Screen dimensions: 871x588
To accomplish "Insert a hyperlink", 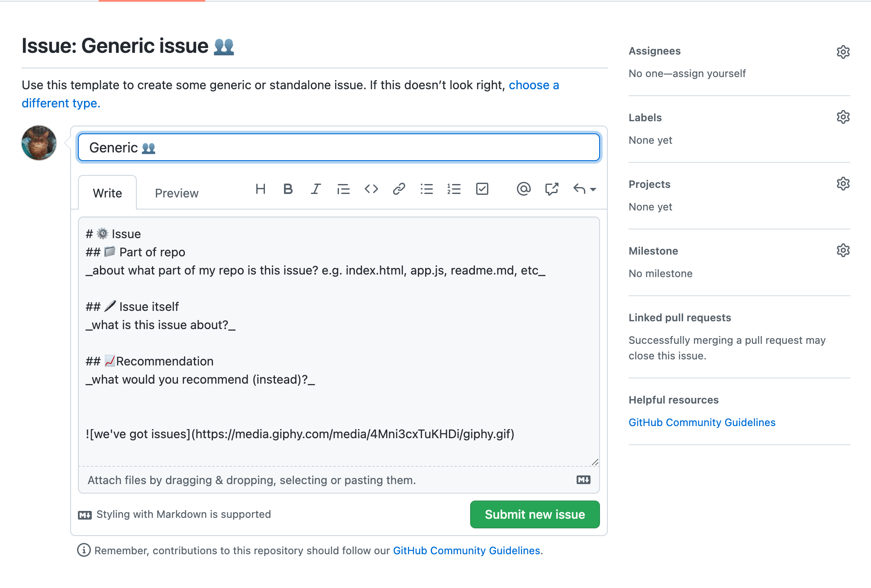I will [399, 189].
